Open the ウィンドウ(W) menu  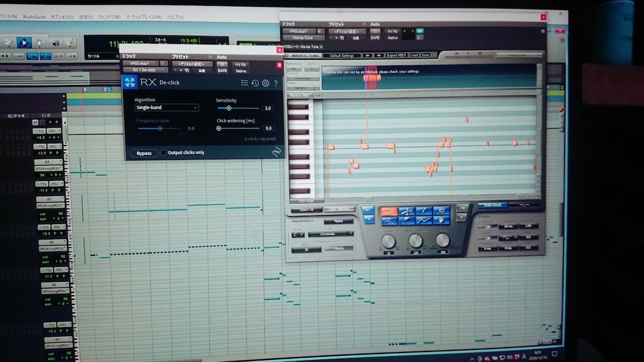click(109, 17)
